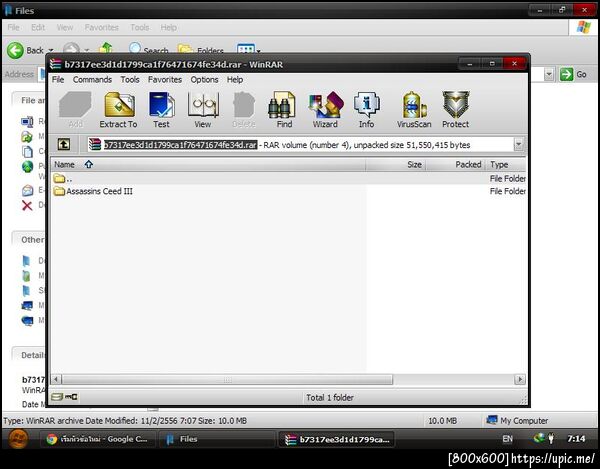
Task: Open Help menu in Files window
Action: [168, 28]
